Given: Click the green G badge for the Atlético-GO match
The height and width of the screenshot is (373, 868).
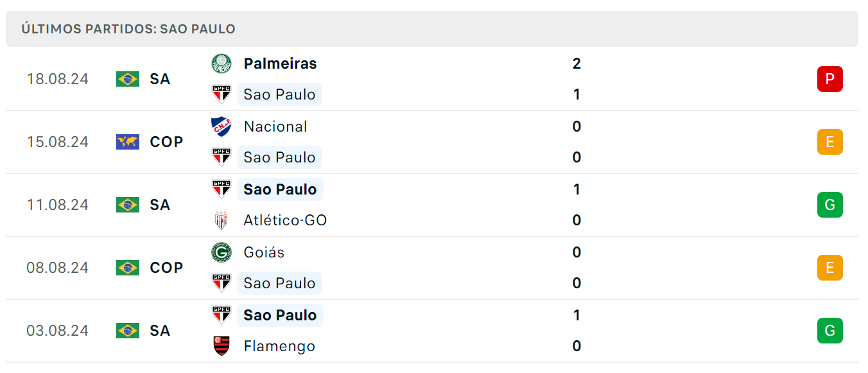Looking at the screenshot, I should tap(830, 205).
